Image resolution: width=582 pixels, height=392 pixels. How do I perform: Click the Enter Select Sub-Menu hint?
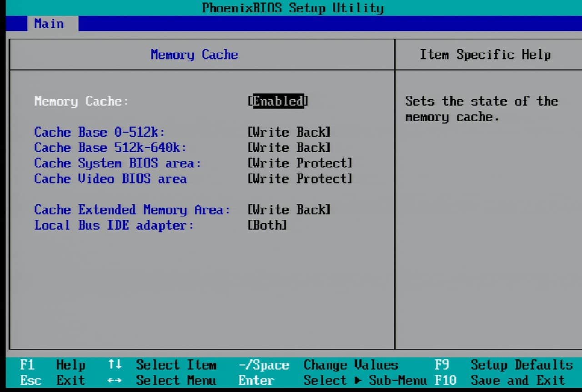pos(333,380)
